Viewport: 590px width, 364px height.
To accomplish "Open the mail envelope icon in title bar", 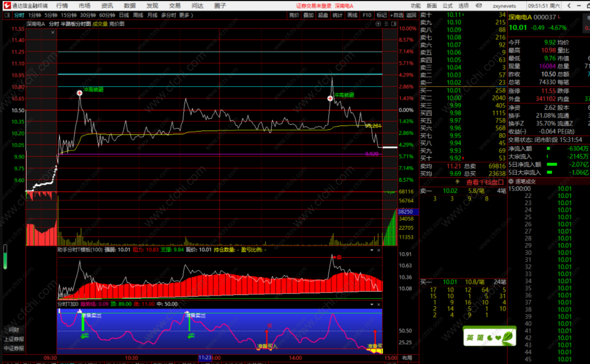I will [x=478, y=6].
